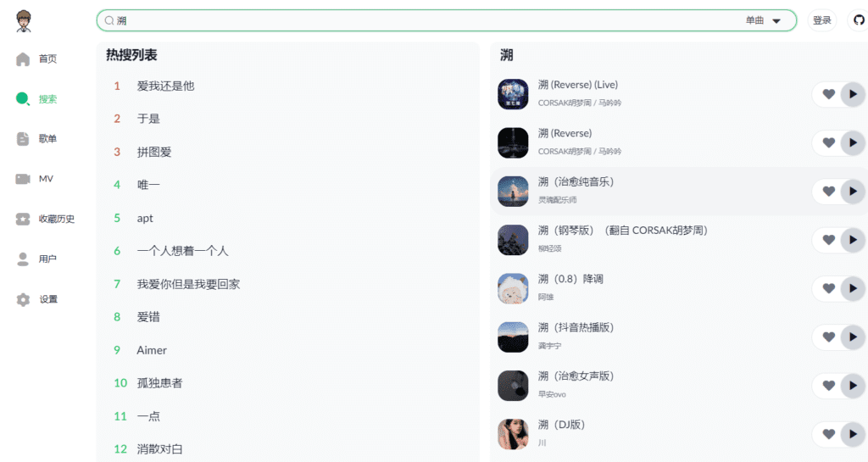Favorite 溯 (Reverse) with heart
Image resolution: width=868 pixels, height=462 pixels.
(x=828, y=142)
